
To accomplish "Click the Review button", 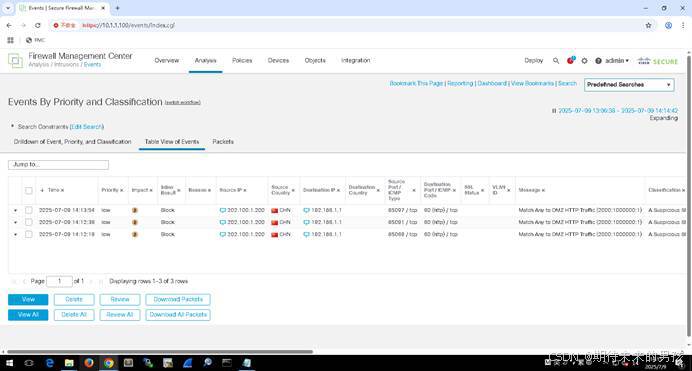I will (x=120, y=300).
